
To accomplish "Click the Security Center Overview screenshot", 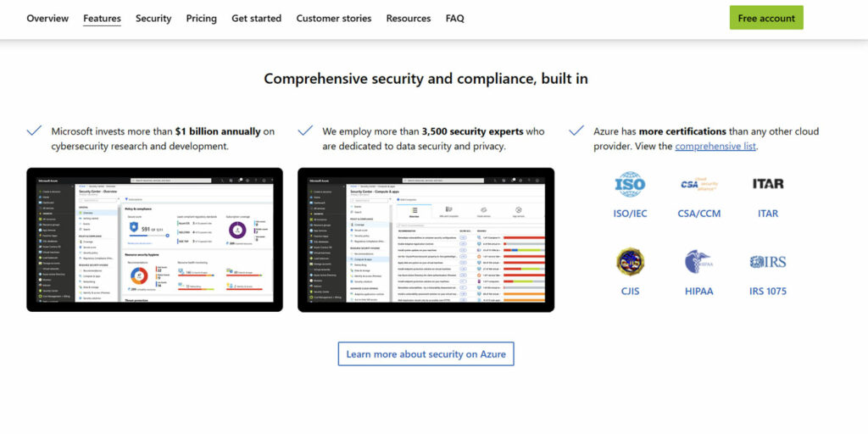I will click(154, 240).
